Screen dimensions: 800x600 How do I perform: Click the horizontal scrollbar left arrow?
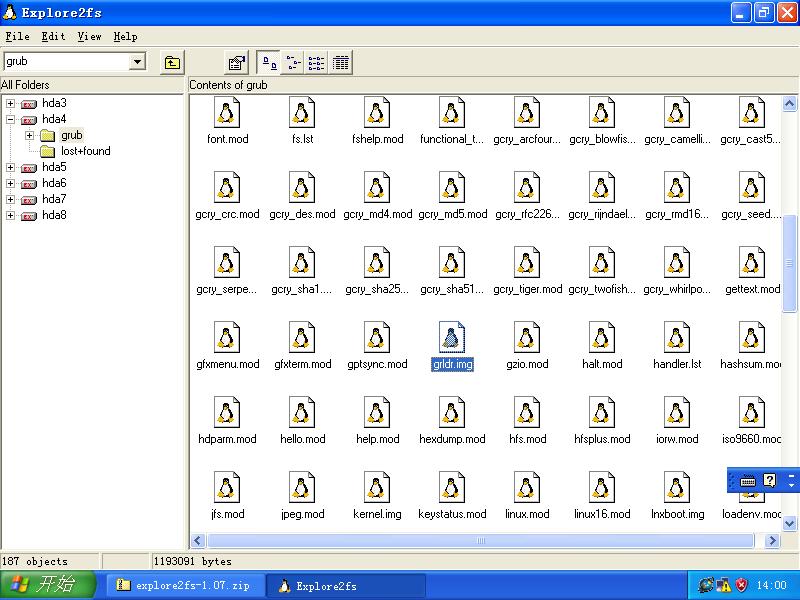pos(198,540)
